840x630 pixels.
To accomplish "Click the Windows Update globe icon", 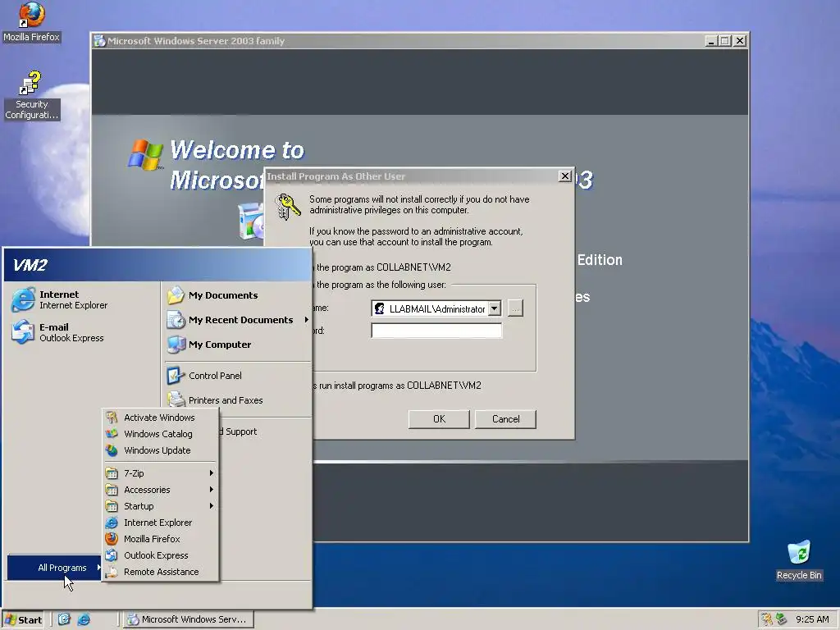I will (112, 450).
